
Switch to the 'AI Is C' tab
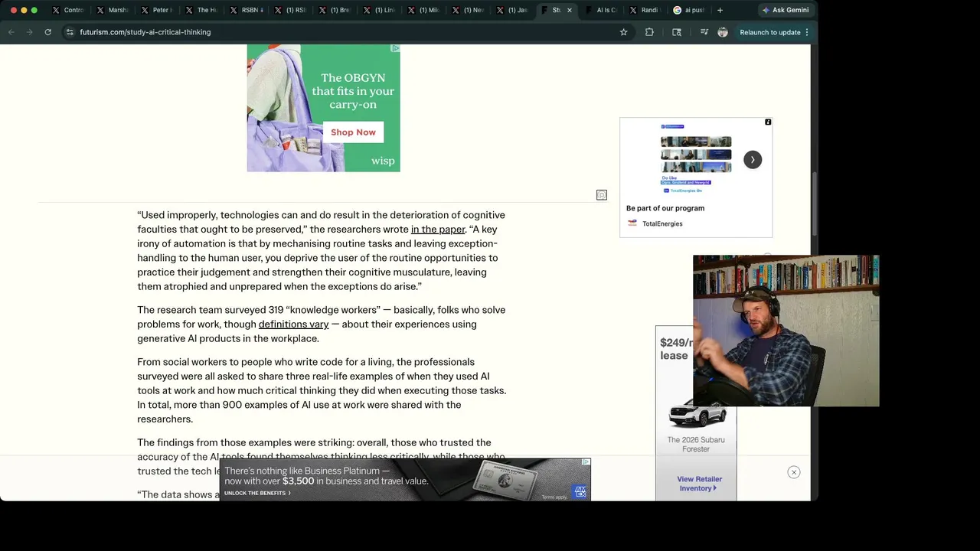click(601, 10)
